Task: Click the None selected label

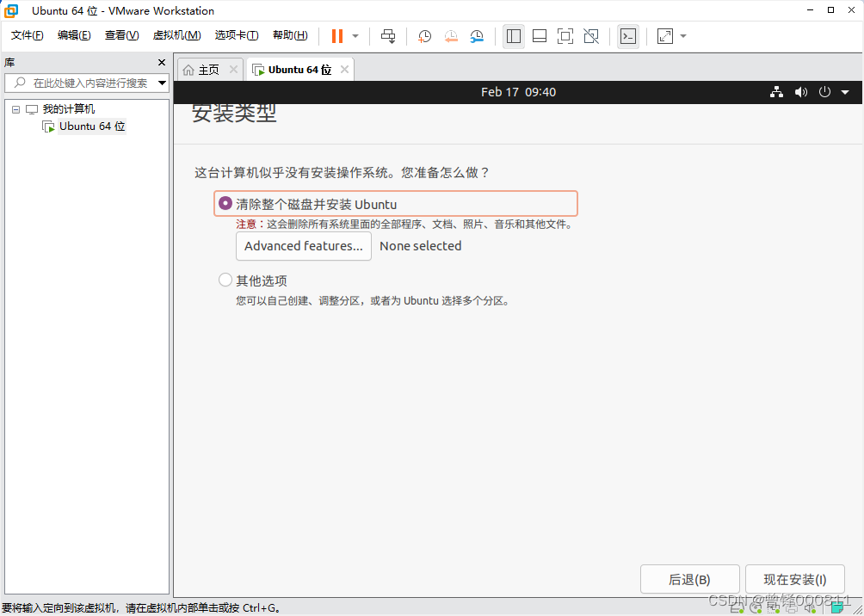Action: coord(421,246)
